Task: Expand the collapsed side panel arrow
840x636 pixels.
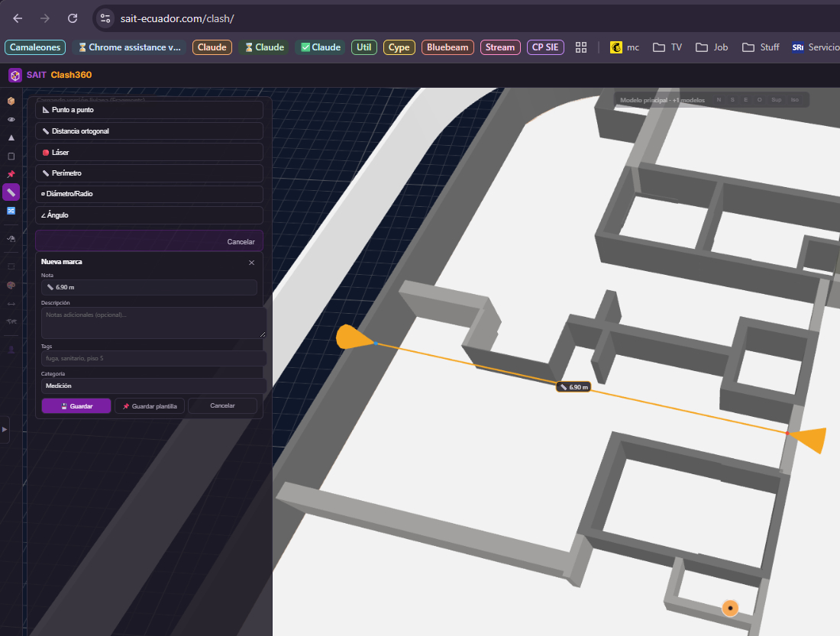Action: [x=5, y=429]
